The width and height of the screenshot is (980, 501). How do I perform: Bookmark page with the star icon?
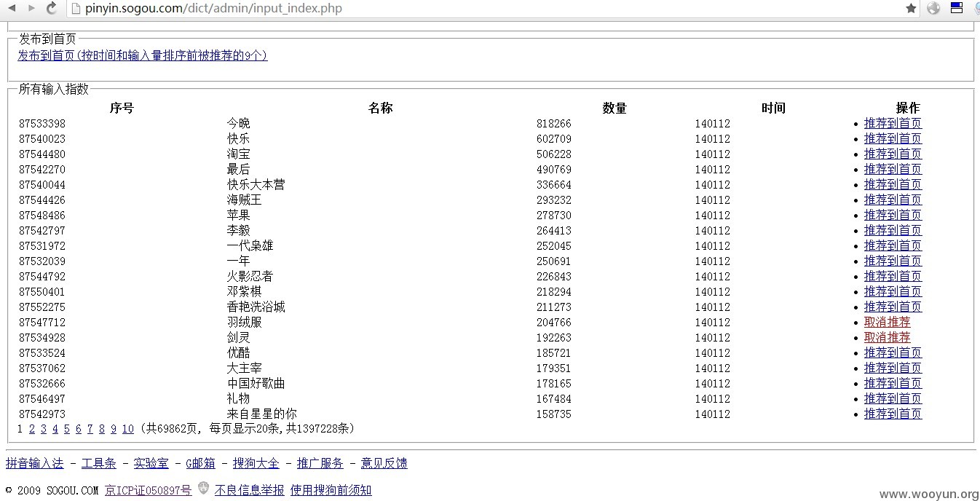(911, 8)
